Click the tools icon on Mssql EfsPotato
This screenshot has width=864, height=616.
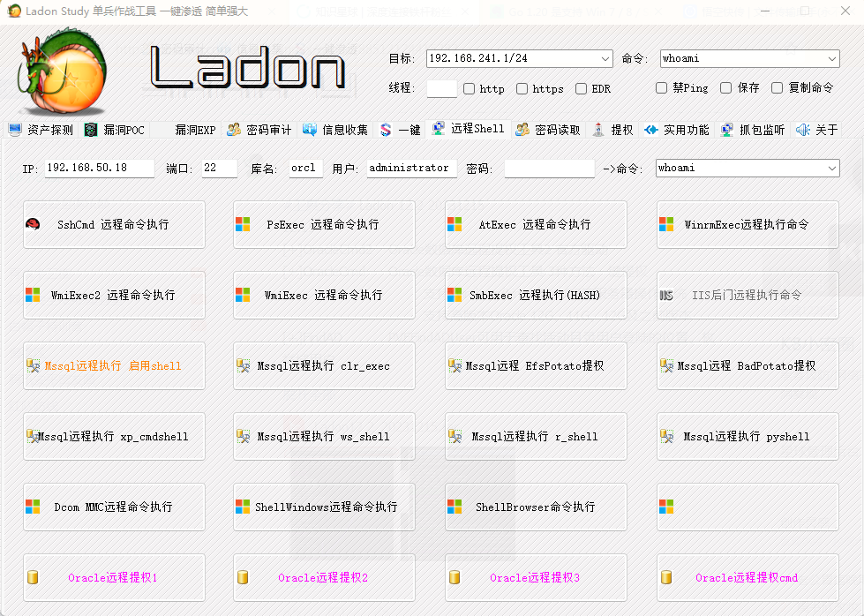455,365
